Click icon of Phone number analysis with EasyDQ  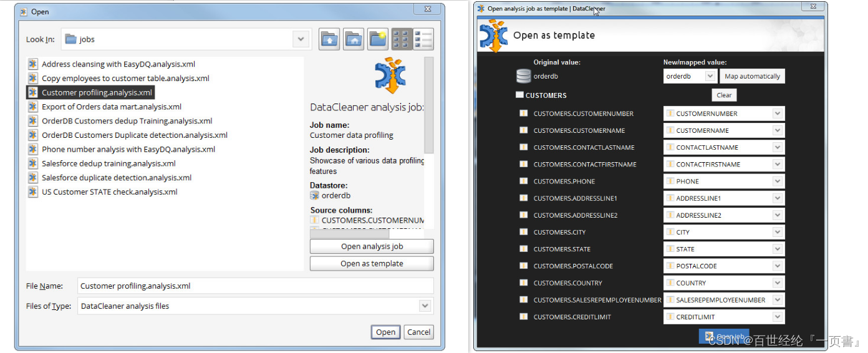point(33,149)
